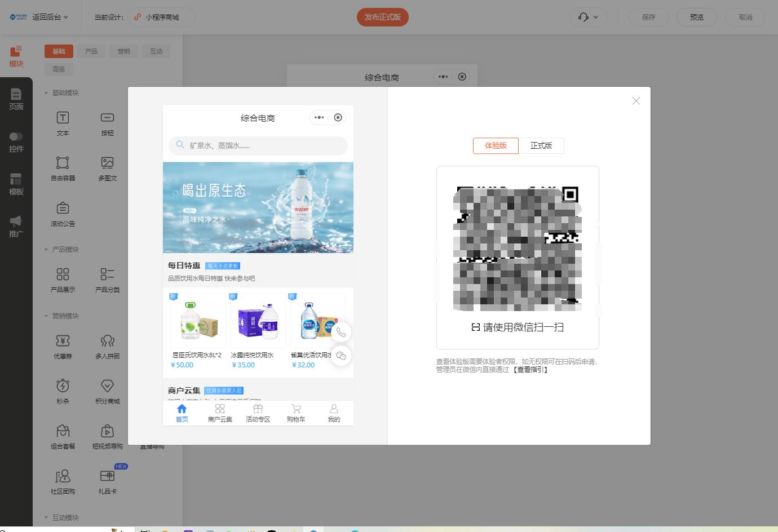Viewport: 778px width, 532px height.
Task: Click the 预览 preview button
Action: point(697,17)
